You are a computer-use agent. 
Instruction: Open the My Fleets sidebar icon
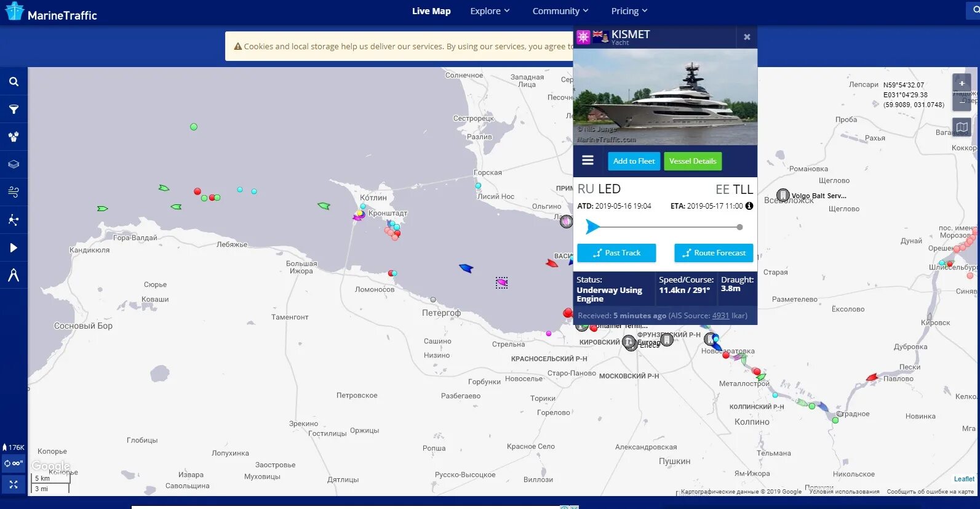(x=14, y=137)
